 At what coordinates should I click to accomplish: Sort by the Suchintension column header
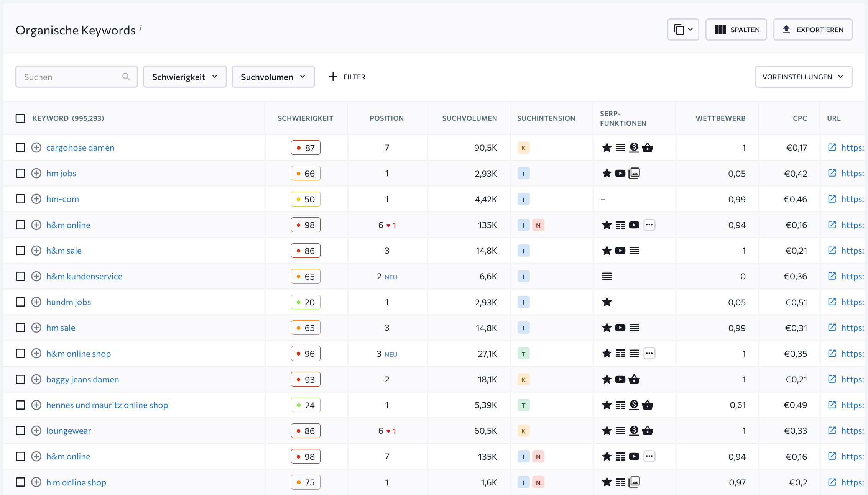pyautogui.click(x=546, y=118)
